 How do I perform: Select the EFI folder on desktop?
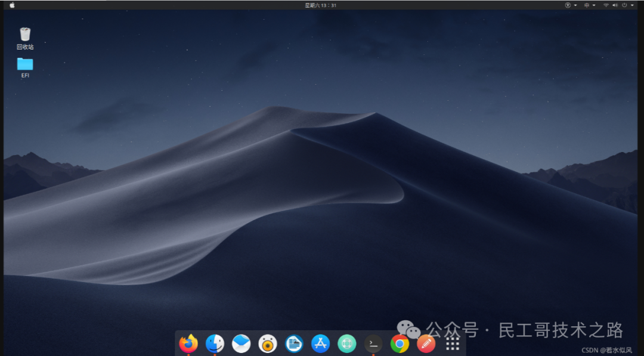pyautogui.click(x=25, y=67)
